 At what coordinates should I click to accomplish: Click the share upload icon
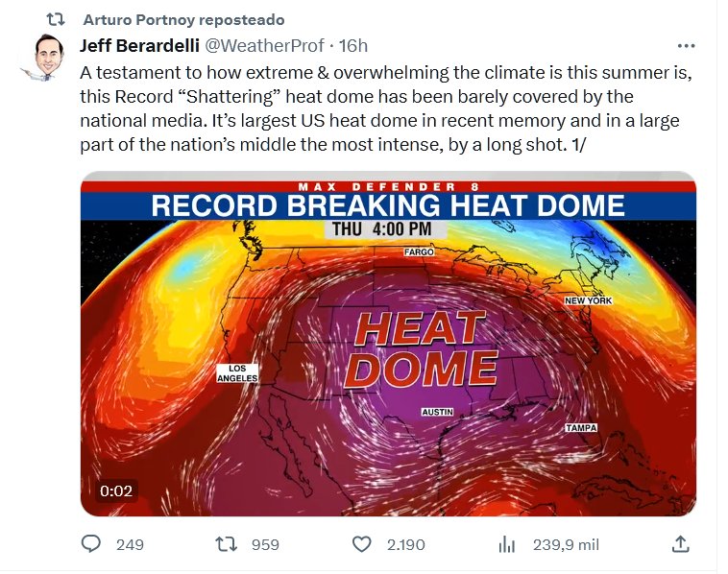(680, 544)
